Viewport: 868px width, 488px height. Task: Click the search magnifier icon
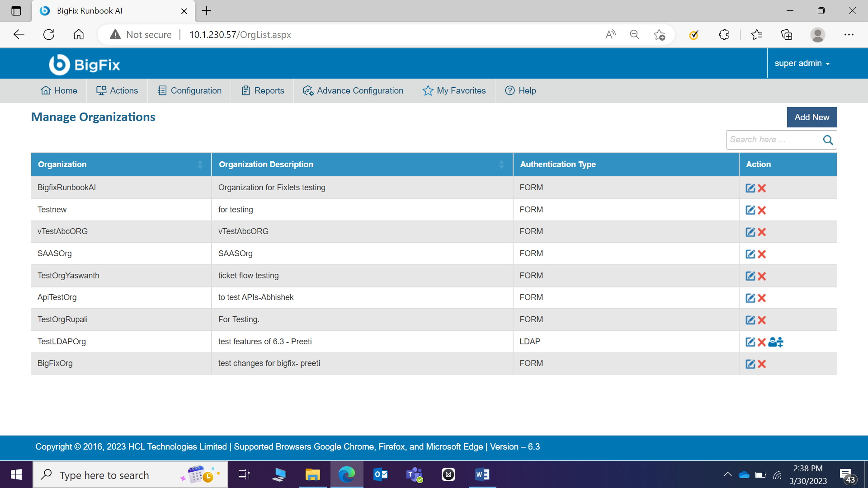coord(828,140)
